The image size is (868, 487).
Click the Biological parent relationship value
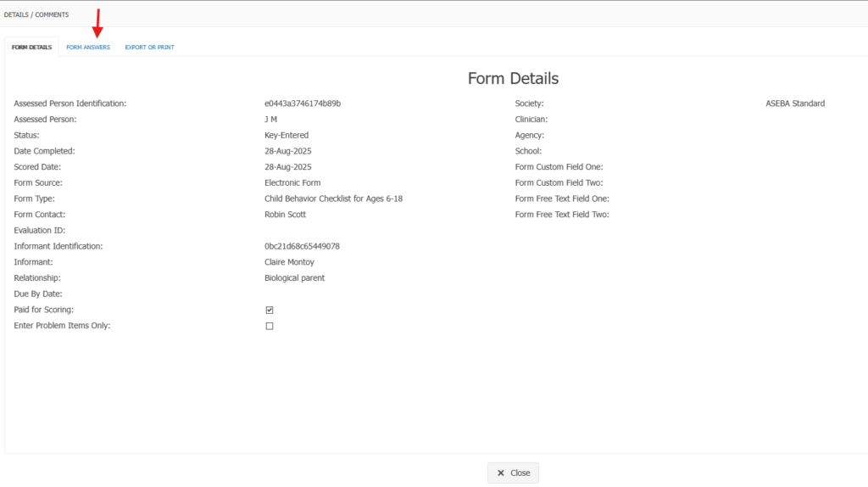[294, 278]
